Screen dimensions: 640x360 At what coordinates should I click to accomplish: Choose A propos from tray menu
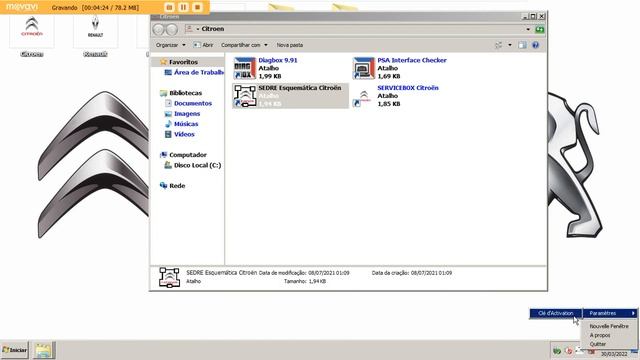(x=600, y=335)
